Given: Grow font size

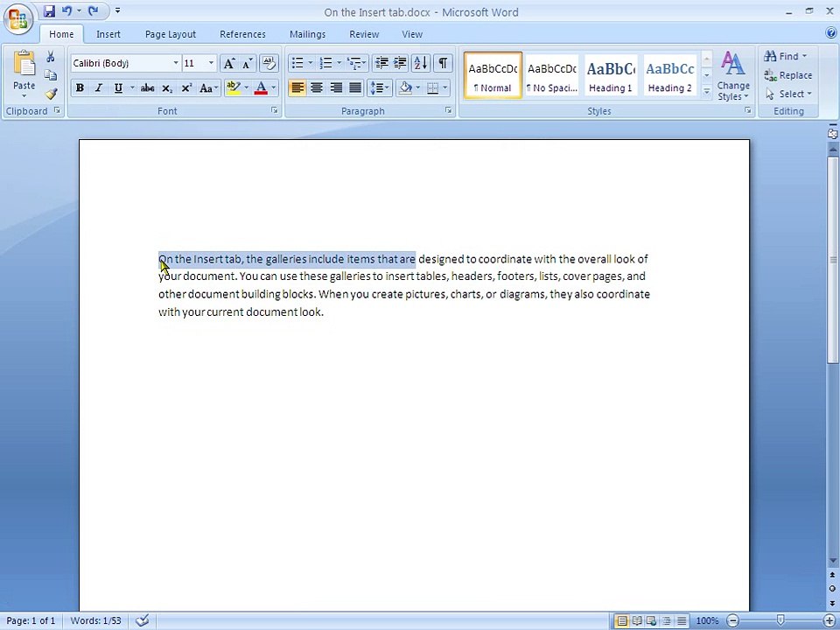Looking at the screenshot, I should coord(228,63).
